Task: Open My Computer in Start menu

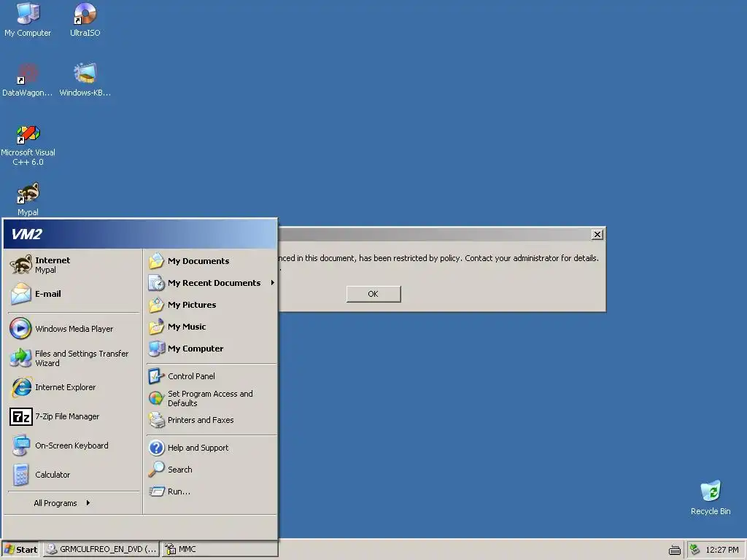Action: 211,349
